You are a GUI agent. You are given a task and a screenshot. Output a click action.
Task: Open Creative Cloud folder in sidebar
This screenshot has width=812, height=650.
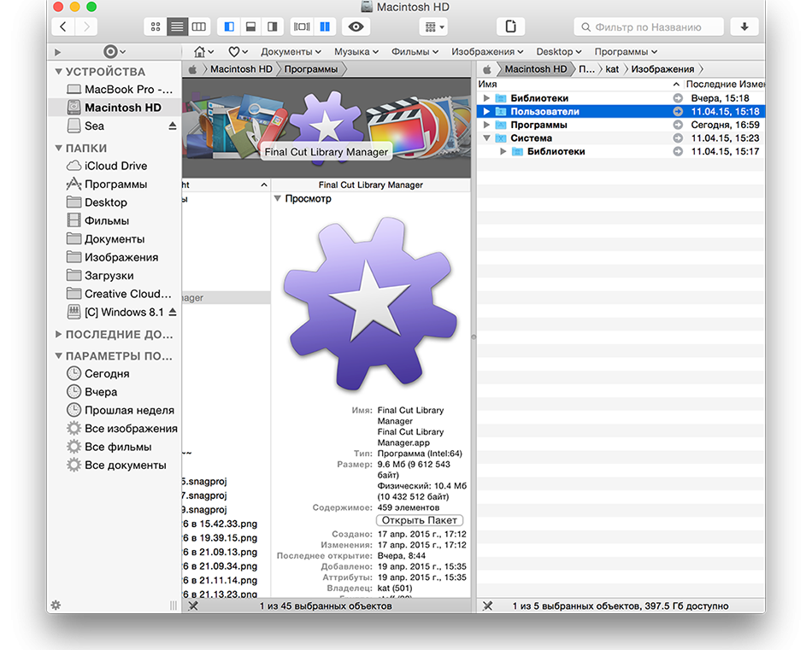point(119,294)
